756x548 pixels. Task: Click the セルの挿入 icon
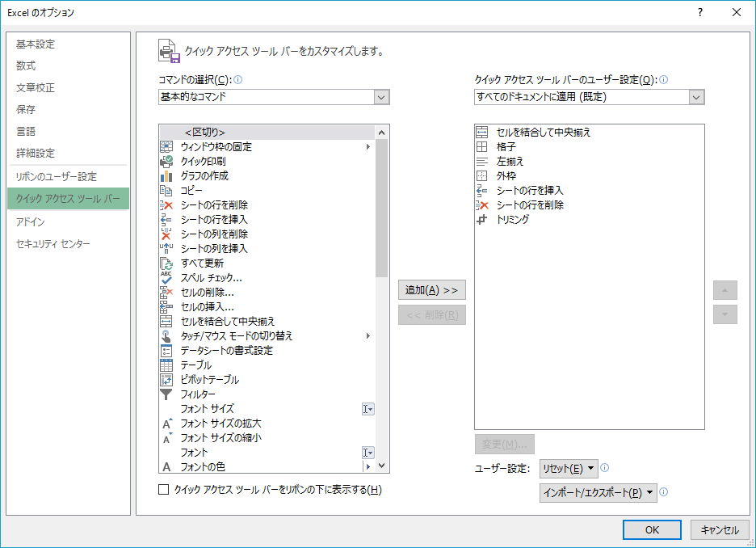(166, 307)
